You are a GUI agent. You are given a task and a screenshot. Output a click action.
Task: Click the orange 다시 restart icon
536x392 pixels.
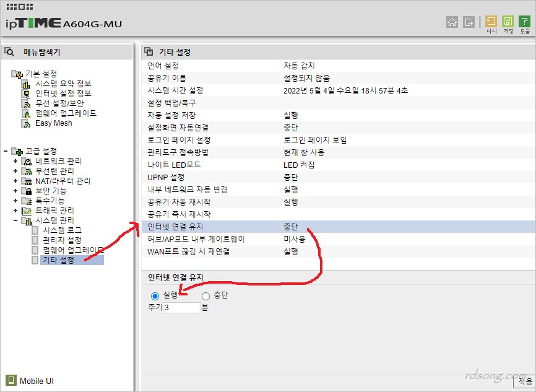point(490,22)
